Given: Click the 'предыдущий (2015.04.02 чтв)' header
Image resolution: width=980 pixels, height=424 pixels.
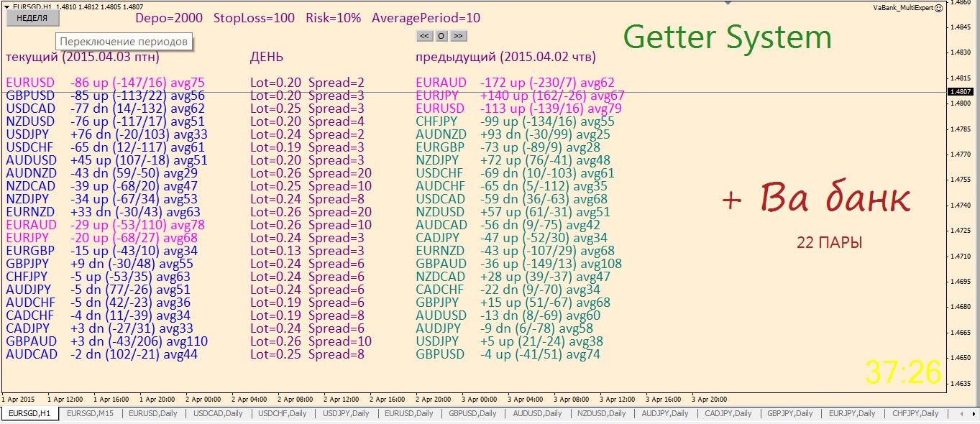Looking at the screenshot, I should coord(505,57).
